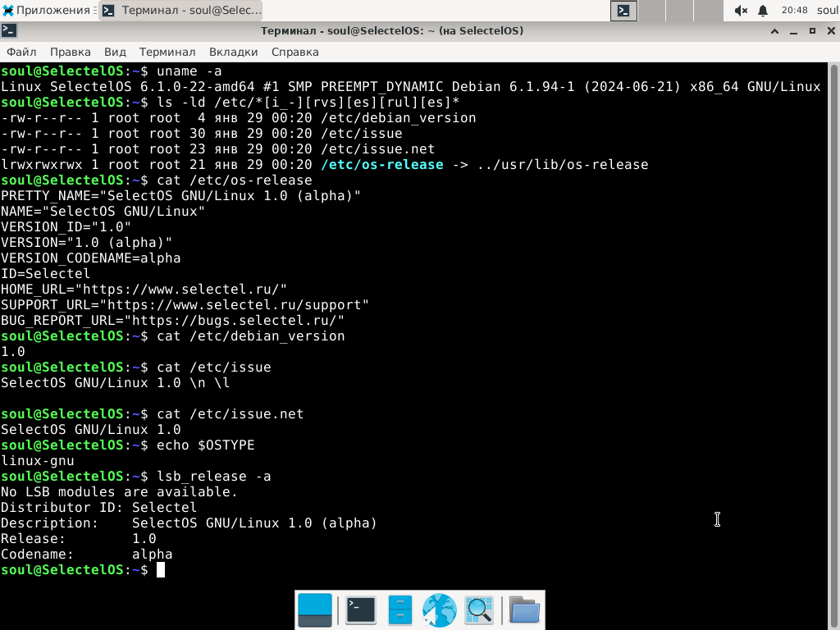This screenshot has width=840, height=630.
Task: Show desktop using the dock icon
Action: 314,610
